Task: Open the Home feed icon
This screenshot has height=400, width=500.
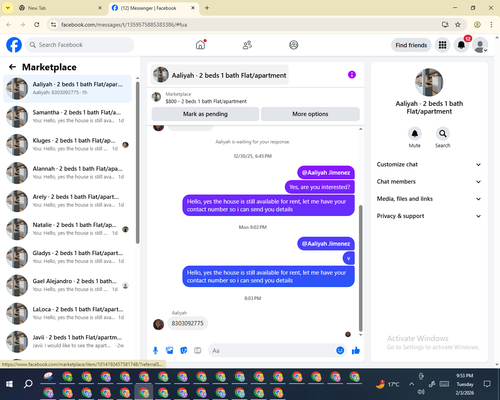Action: coord(201,45)
